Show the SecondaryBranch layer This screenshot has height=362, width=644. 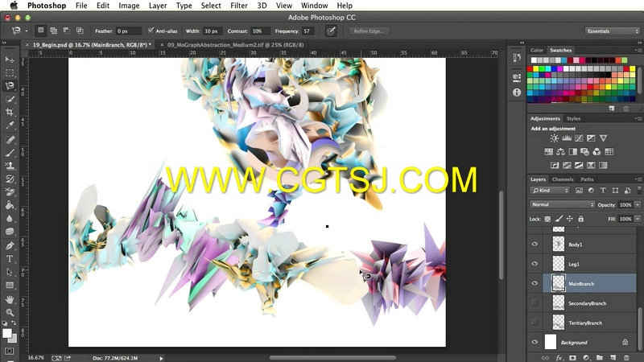pos(535,303)
